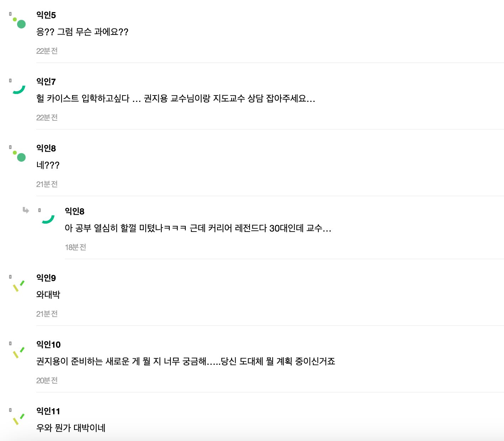Click the comment 응?? 그럼 무슨 과에요??

[x=82, y=32]
